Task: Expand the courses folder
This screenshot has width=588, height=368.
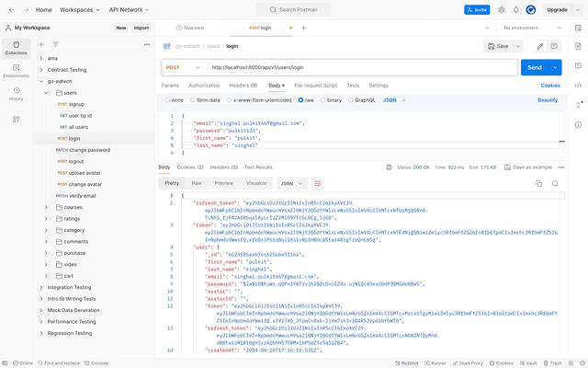Action: 46,207
